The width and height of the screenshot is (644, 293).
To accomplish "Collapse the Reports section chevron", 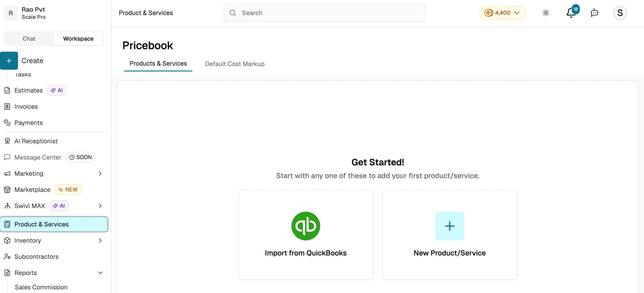I will point(100,273).
